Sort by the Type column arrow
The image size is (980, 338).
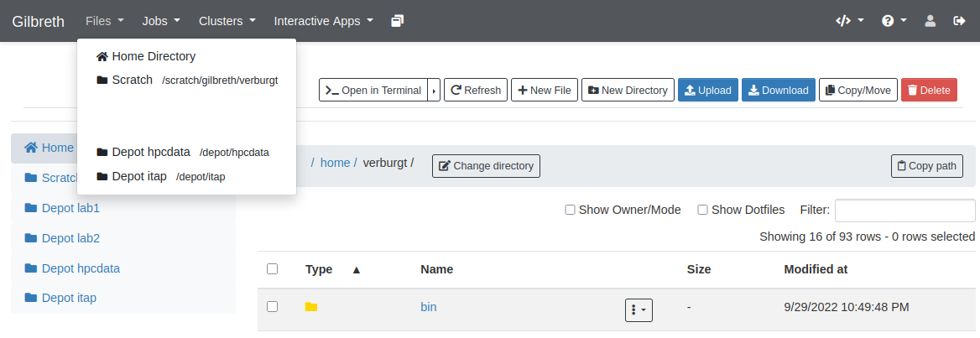point(356,270)
